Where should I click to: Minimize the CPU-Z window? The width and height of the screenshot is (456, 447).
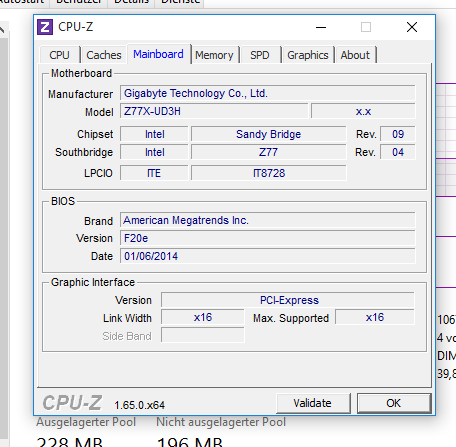pyautogui.click(x=321, y=27)
